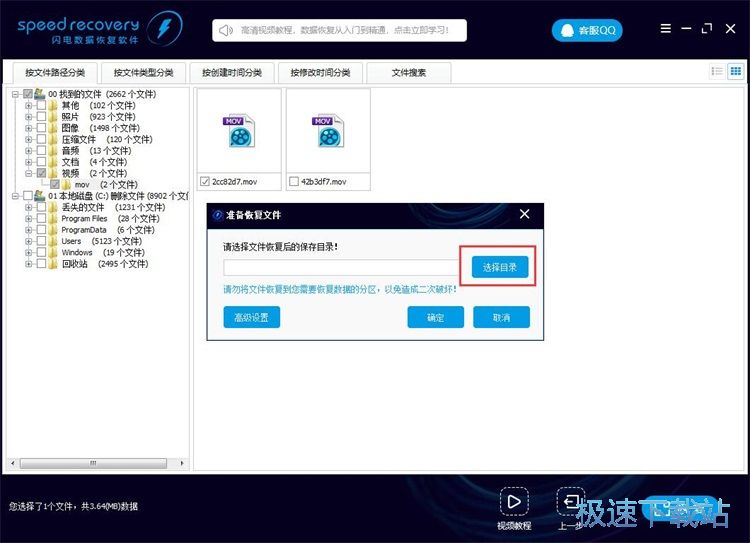Expand the 音频 tree node
The width and height of the screenshot is (750, 543).
coord(29,151)
